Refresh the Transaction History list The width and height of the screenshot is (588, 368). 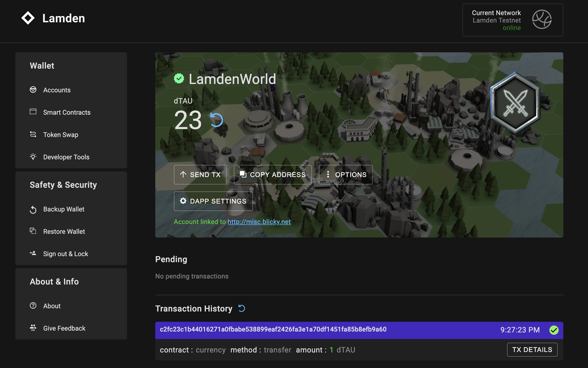click(242, 308)
